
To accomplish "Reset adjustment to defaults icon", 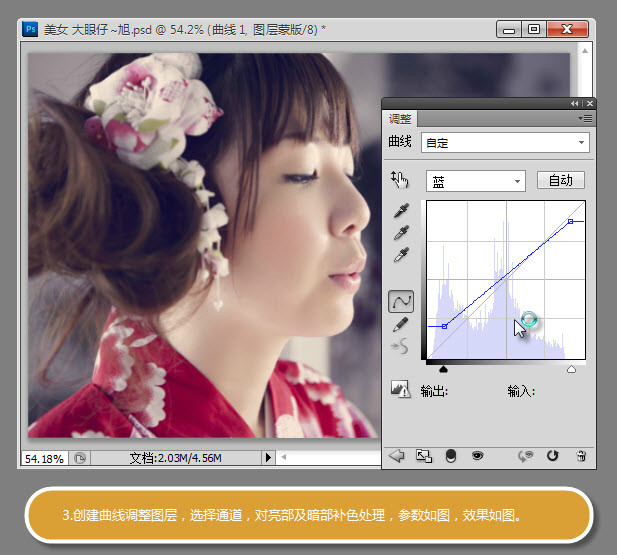I will click(x=552, y=456).
